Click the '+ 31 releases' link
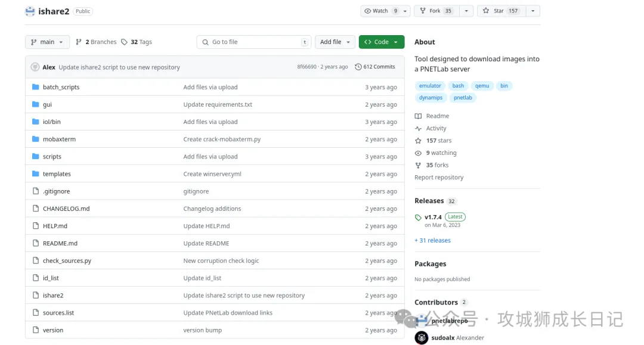This screenshot has height=345, width=644. pos(432,241)
